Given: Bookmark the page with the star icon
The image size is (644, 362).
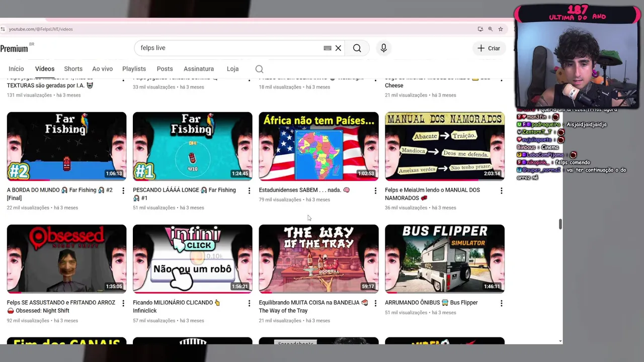Looking at the screenshot, I should [x=501, y=29].
